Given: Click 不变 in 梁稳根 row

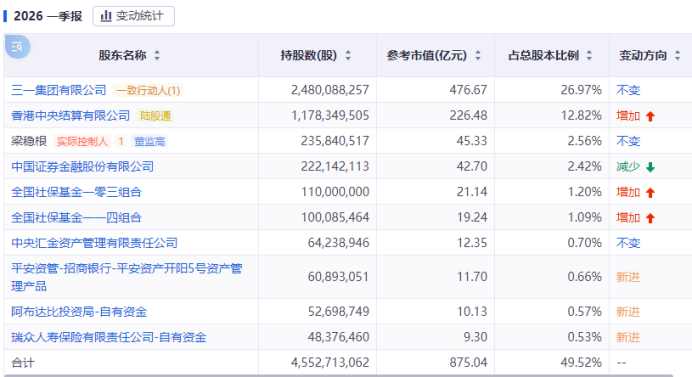Looking at the screenshot, I should tap(628, 141).
